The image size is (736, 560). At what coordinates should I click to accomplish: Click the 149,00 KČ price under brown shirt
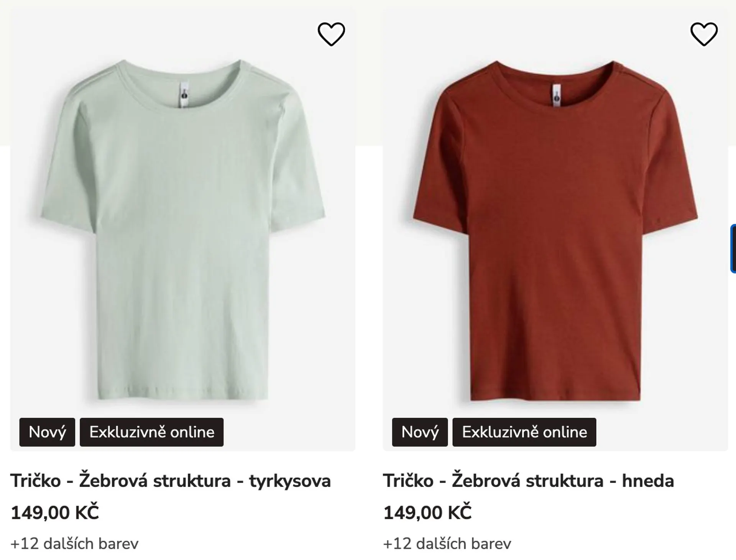pyautogui.click(x=427, y=512)
